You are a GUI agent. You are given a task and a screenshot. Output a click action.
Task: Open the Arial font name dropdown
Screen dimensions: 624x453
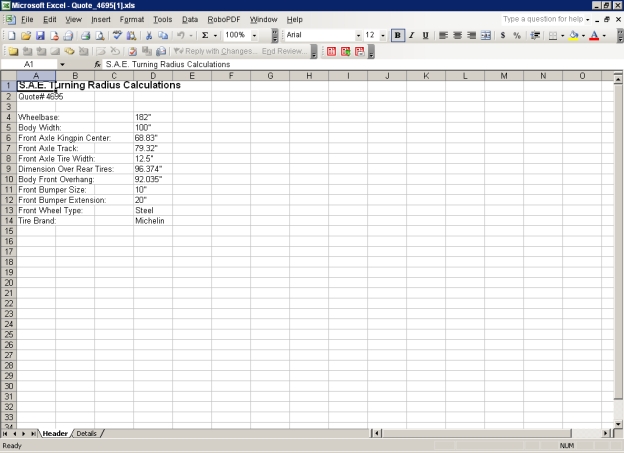tap(358, 36)
